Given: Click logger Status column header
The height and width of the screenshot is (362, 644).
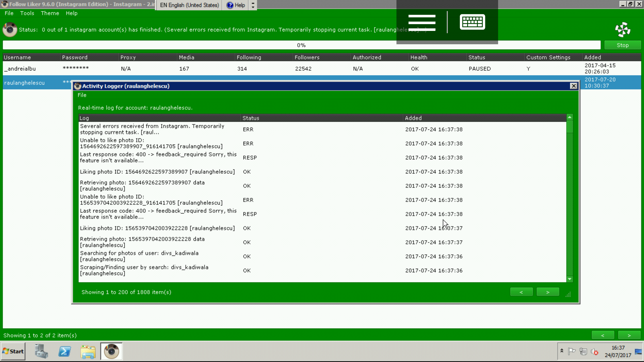Looking at the screenshot, I should (322, 118).
